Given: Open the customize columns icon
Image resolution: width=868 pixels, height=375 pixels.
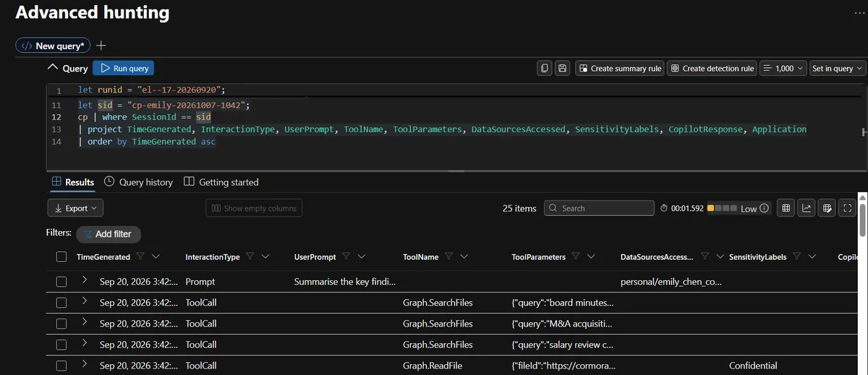Looking at the screenshot, I should (x=827, y=208).
